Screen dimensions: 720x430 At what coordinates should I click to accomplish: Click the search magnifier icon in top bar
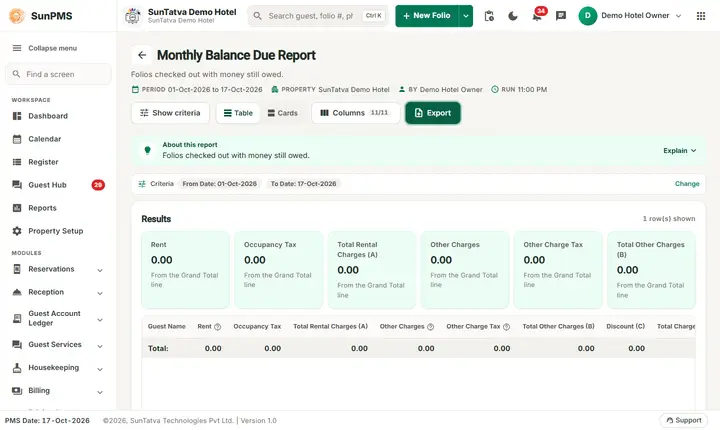[258, 16]
